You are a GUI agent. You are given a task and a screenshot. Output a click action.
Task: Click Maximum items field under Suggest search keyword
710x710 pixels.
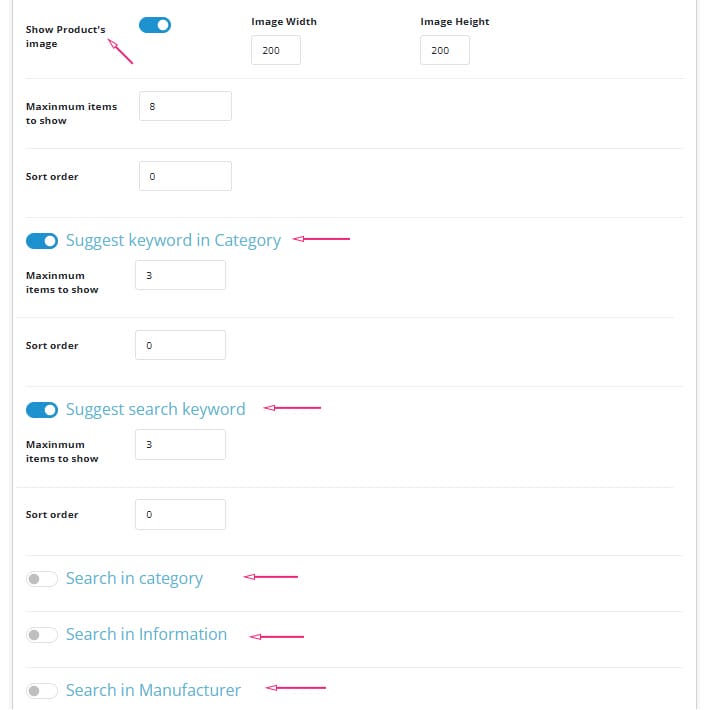[180, 445]
